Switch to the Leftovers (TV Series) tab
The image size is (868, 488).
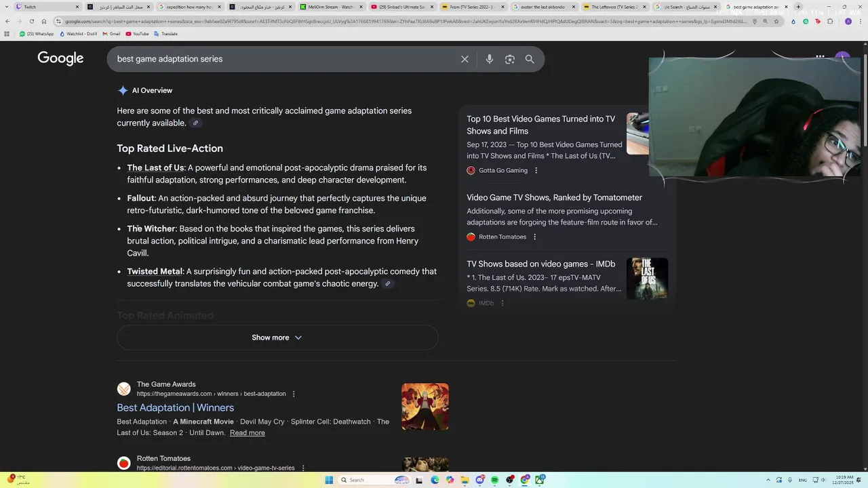click(615, 7)
